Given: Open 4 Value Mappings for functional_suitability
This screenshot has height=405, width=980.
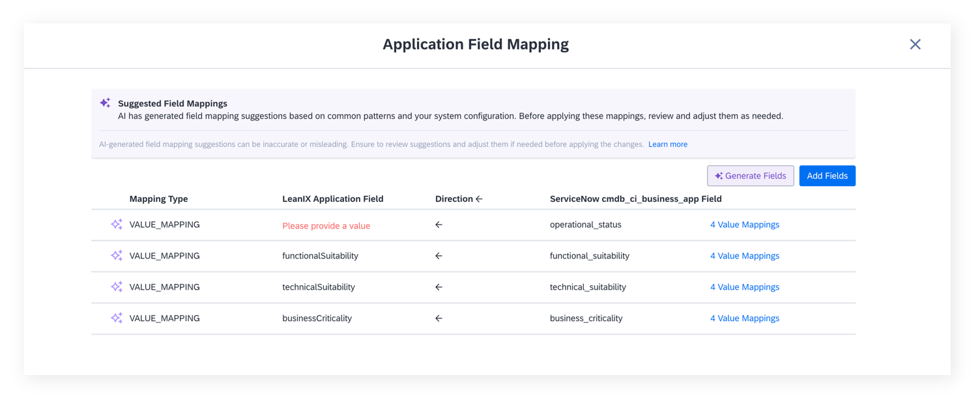Looking at the screenshot, I should [x=744, y=256].
